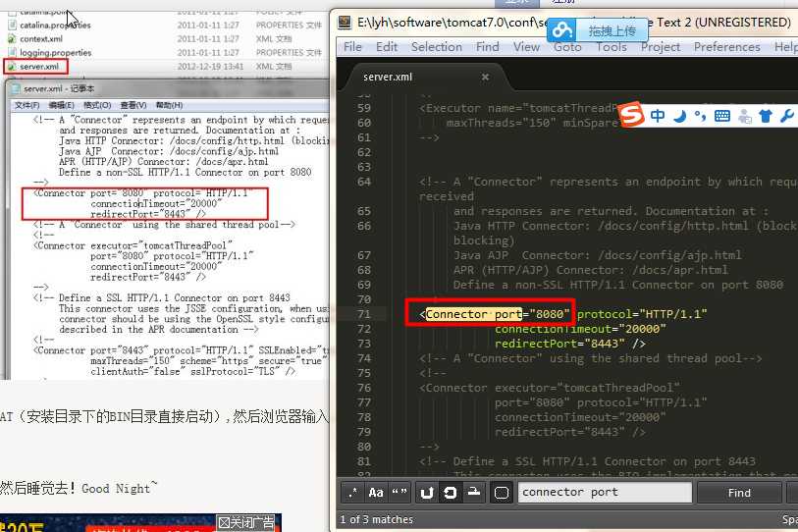Image resolution: width=798 pixels, height=532 pixels.
Task: Click the 'catalina.properties' file name
Action: [x=55, y=25]
